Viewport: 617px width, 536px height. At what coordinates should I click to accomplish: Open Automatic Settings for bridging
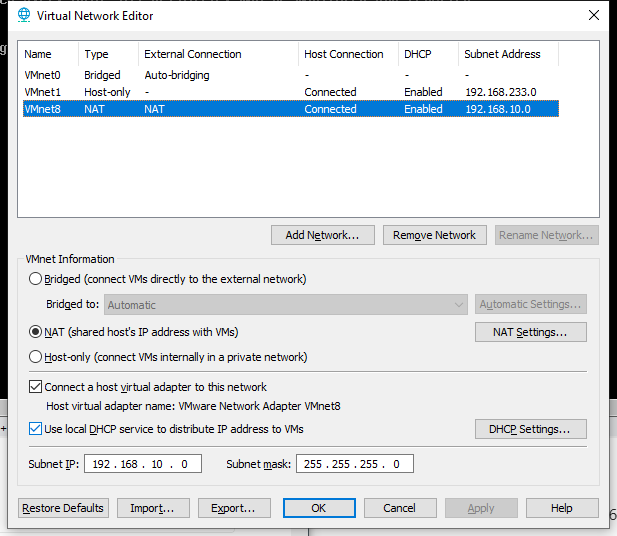pos(530,304)
